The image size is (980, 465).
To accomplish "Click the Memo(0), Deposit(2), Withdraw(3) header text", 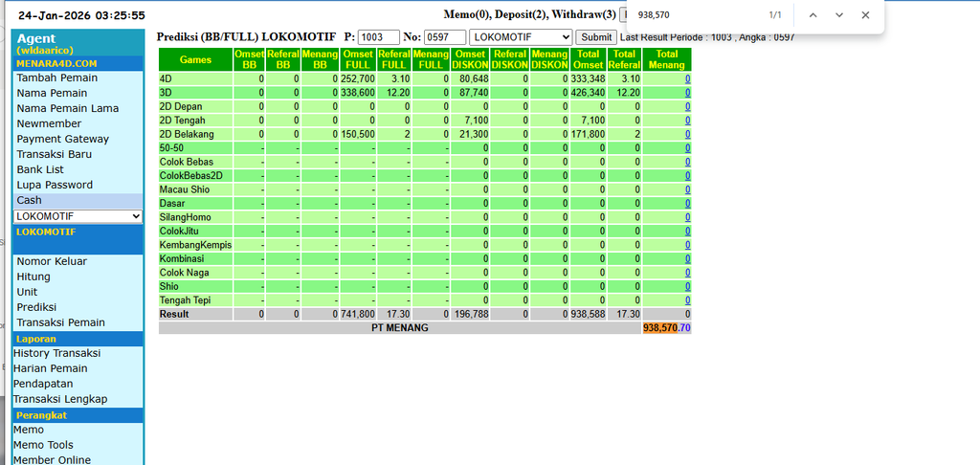I will tap(530, 14).
